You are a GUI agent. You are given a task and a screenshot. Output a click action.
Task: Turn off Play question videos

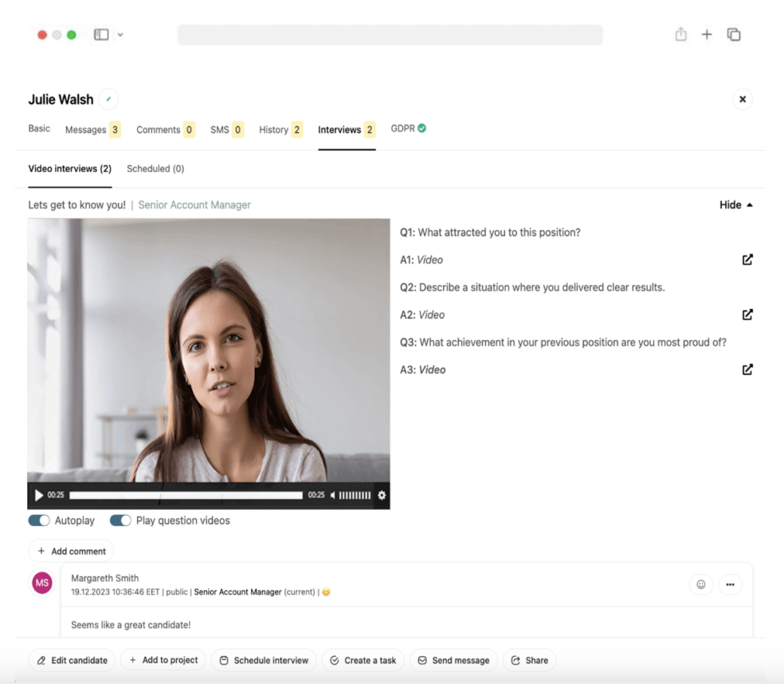120,520
